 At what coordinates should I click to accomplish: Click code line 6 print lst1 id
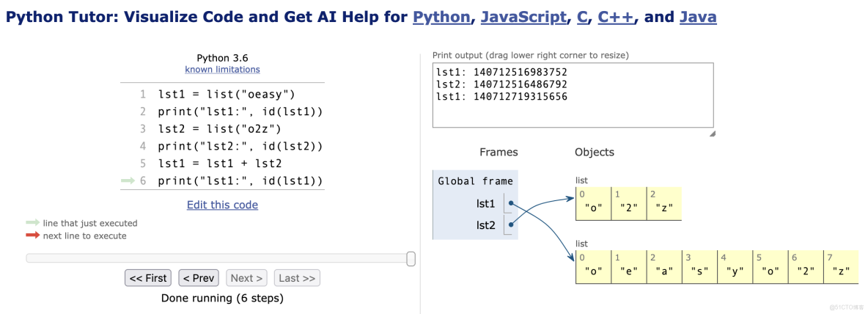click(x=240, y=181)
